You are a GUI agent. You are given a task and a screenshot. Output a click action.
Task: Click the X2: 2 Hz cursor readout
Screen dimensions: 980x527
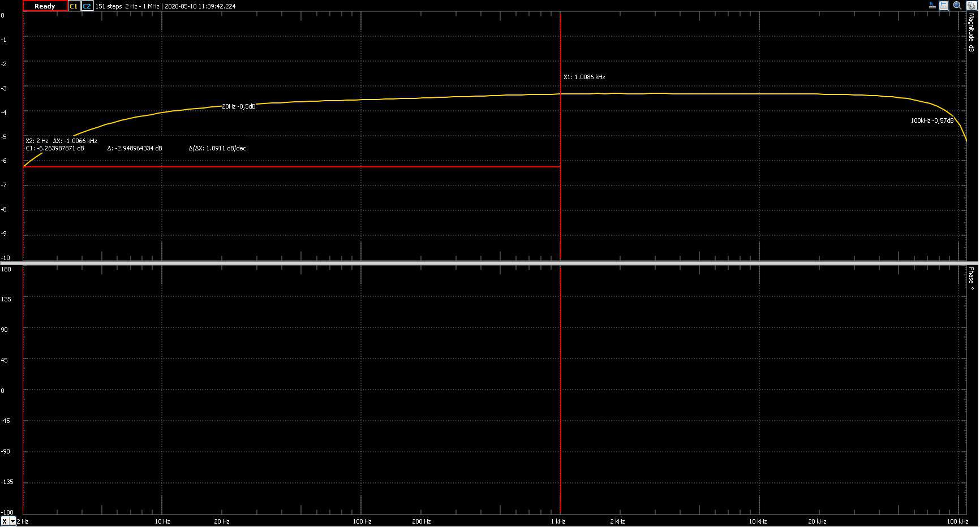[x=37, y=141]
